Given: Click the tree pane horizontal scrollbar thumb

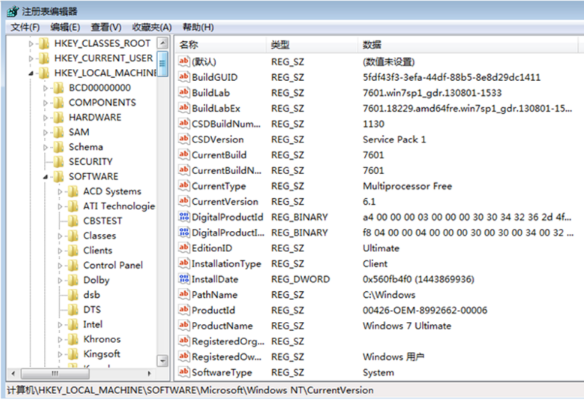Looking at the screenshot, I should coord(55,373).
